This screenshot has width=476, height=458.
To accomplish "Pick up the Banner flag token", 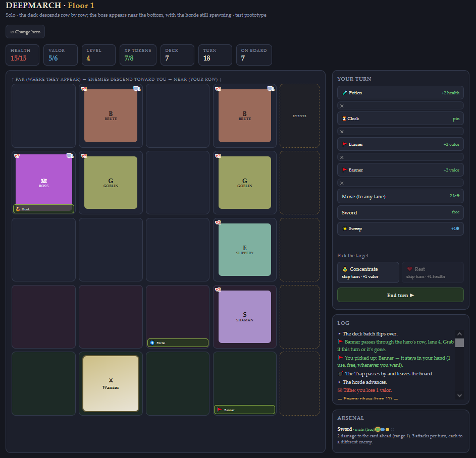I will pos(244,410).
